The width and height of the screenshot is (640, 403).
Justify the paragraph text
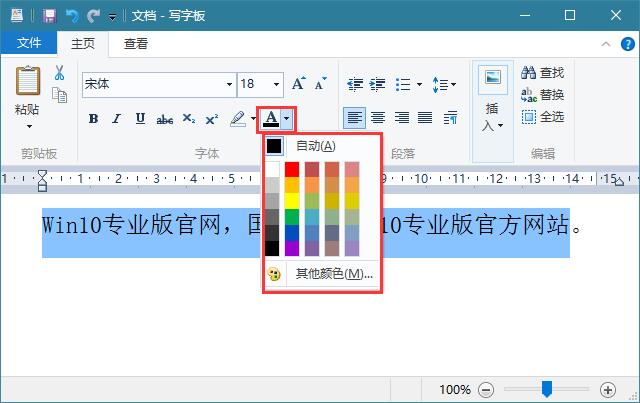point(425,118)
